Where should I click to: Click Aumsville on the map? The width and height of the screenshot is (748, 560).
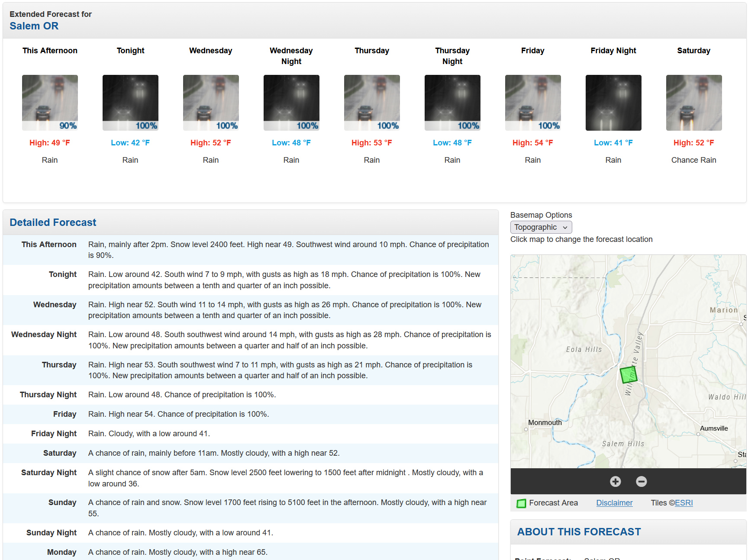tap(713, 428)
